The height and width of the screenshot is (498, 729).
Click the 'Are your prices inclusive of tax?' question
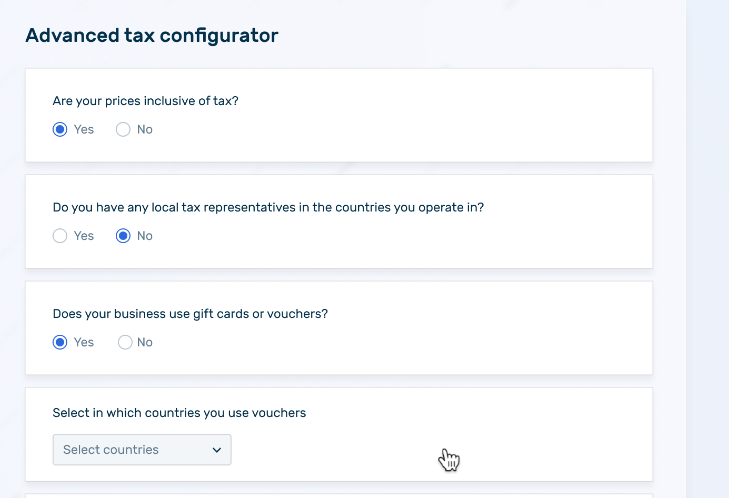pos(145,101)
